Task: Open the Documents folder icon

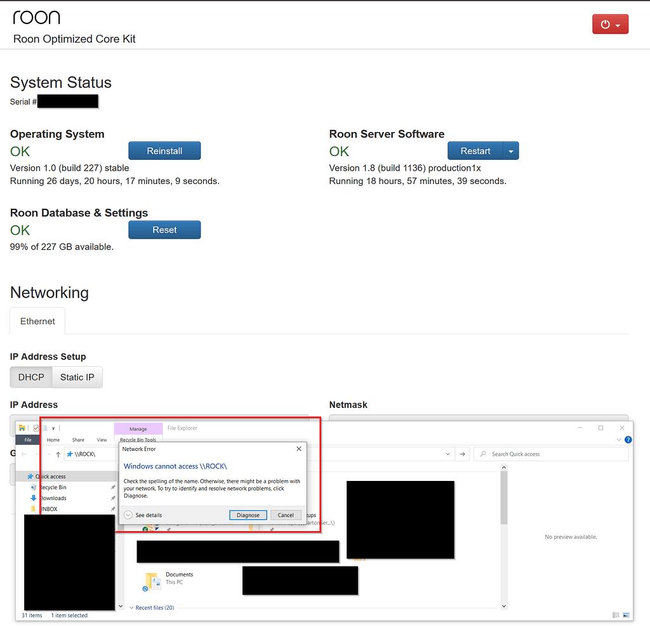Action: pyautogui.click(x=152, y=582)
